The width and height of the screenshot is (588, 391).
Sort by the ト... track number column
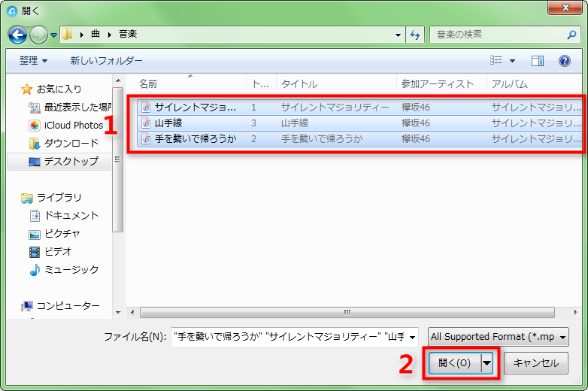(261, 83)
